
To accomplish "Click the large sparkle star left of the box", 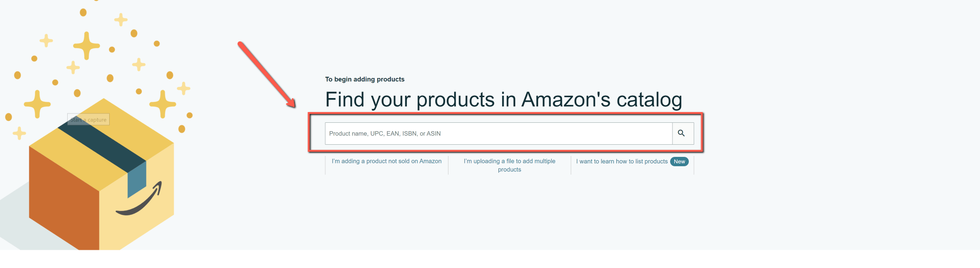I will coord(37,104).
